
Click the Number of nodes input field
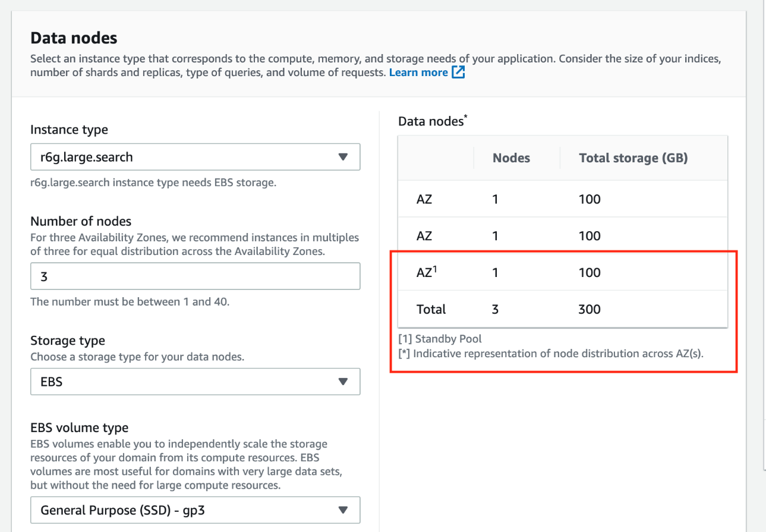(195, 276)
